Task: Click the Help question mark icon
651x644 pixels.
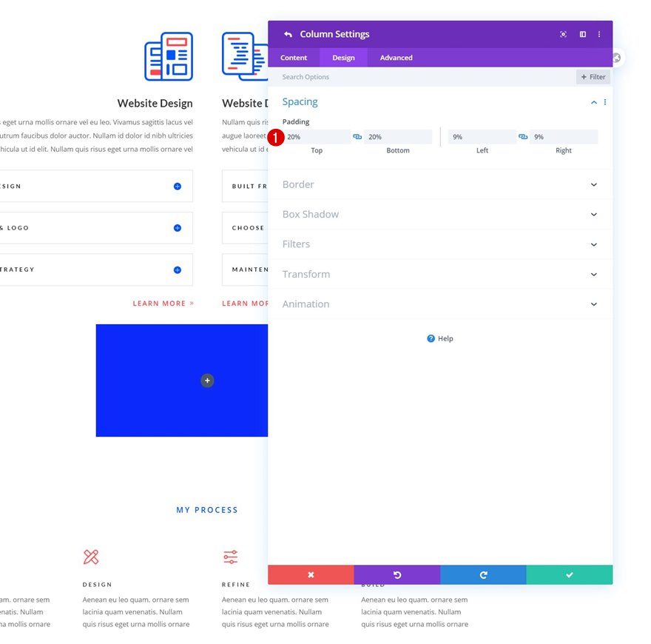Action: click(431, 338)
